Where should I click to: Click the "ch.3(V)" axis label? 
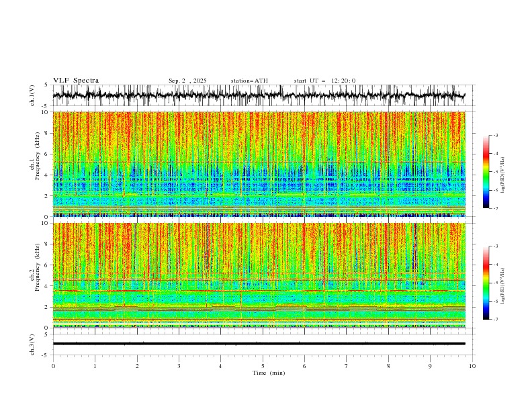coord(32,345)
